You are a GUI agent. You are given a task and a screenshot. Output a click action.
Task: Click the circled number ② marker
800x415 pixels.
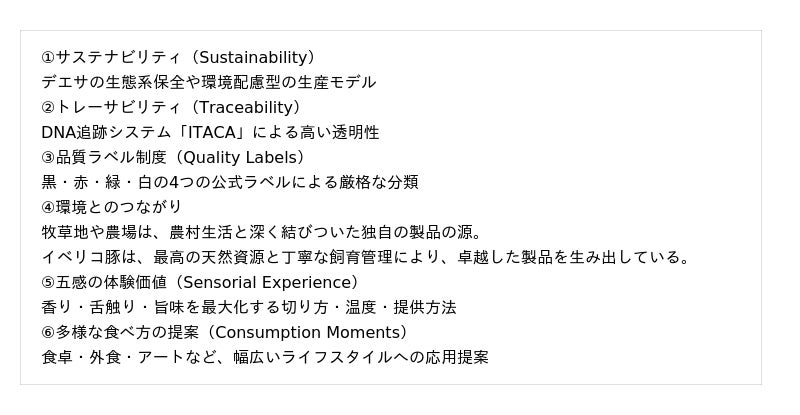click(48, 107)
